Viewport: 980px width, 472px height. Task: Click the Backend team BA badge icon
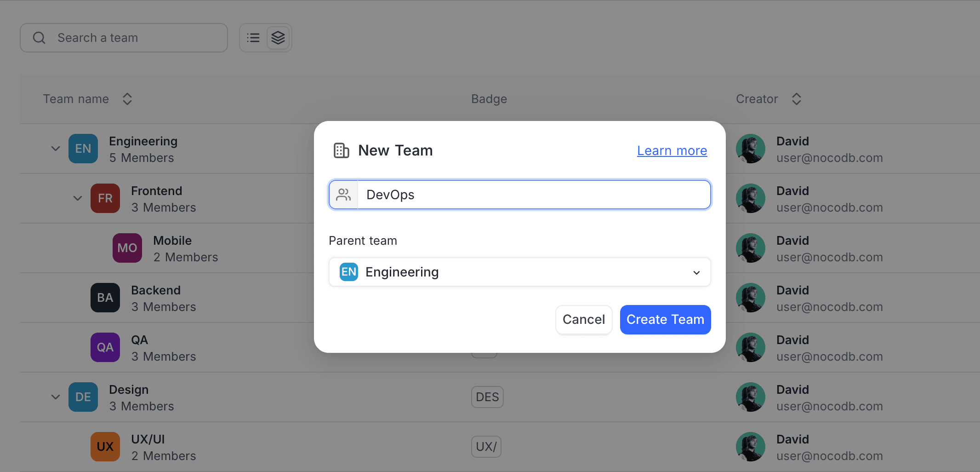point(105,298)
